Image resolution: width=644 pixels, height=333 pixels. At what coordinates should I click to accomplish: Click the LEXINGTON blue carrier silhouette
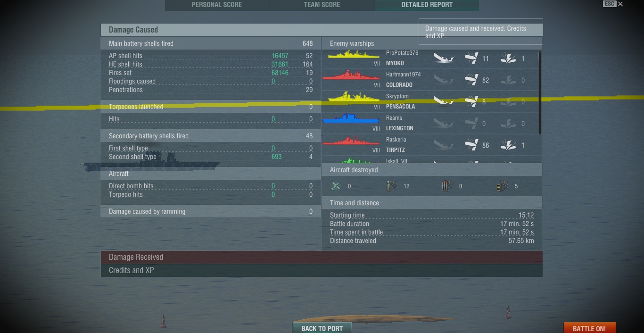351,119
